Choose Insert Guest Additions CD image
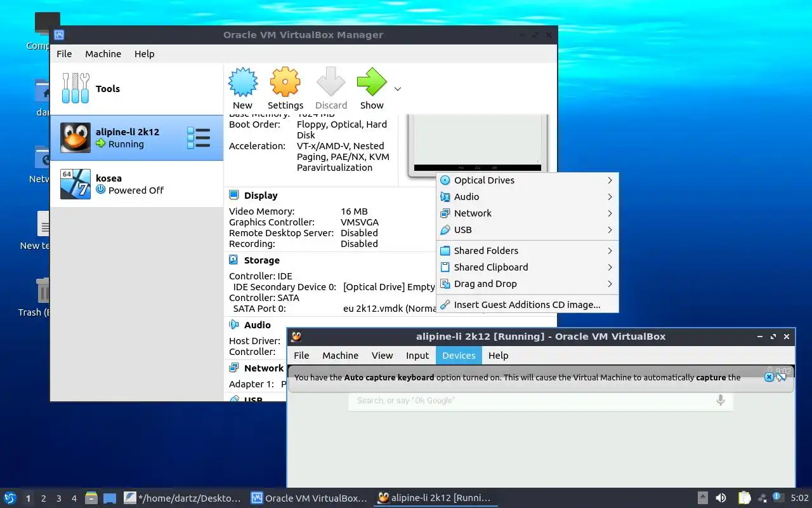 [x=527, y=305]
